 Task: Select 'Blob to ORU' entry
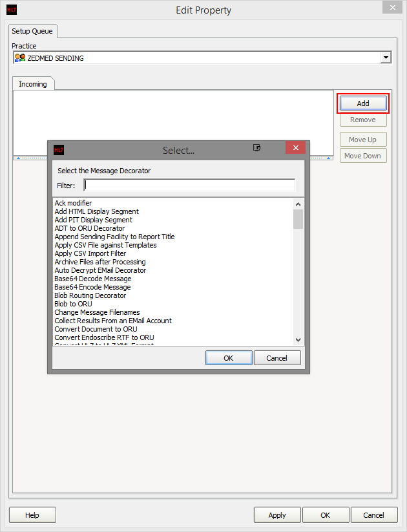click(x=73, y=304)
